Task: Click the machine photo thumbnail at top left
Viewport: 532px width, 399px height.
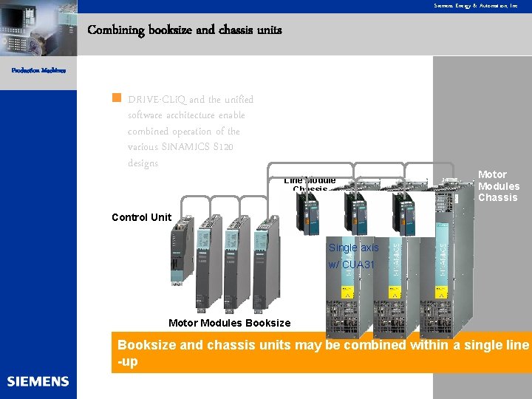Action: click(38, 28)
